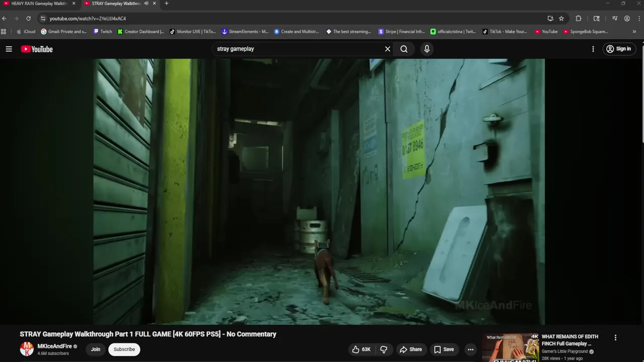The image size is (644, 362).
Task: Pause the video by clicking player
Action: pyautogui.click(x=319, y=192)
